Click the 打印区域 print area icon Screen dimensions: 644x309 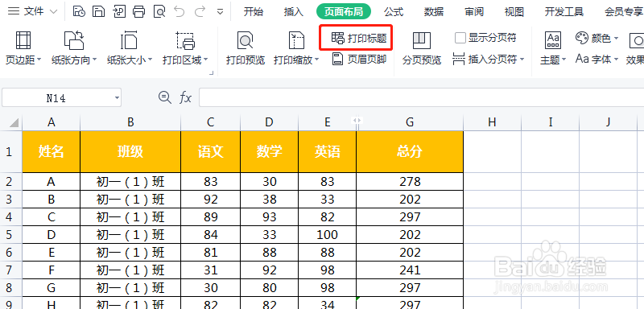[x=185, y=40]
